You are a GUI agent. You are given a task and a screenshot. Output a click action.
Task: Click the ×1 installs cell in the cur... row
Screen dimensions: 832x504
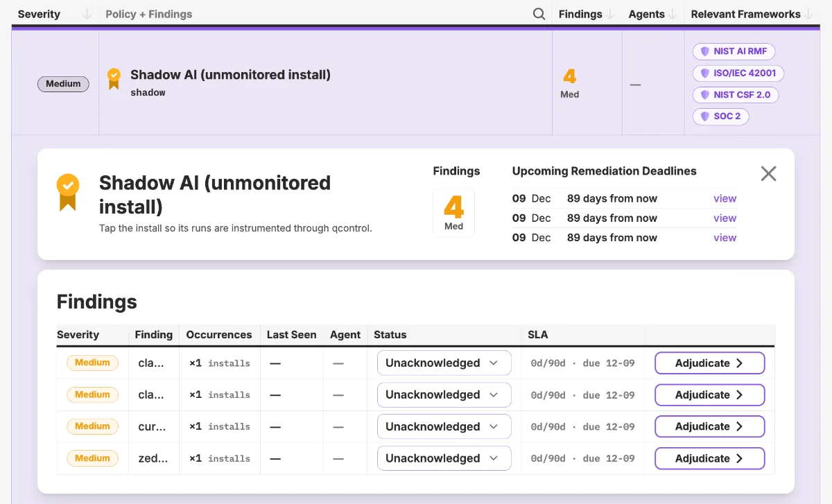click(x=220, y=426)
